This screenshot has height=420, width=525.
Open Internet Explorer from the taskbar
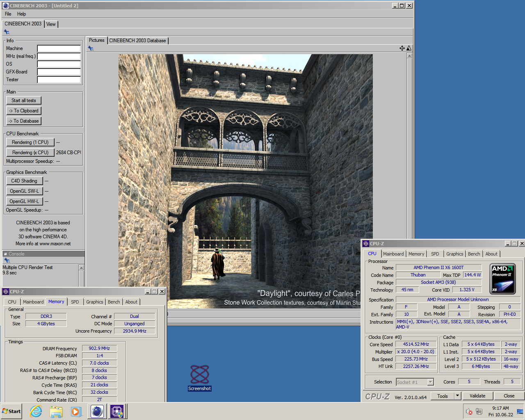(36, 411)
